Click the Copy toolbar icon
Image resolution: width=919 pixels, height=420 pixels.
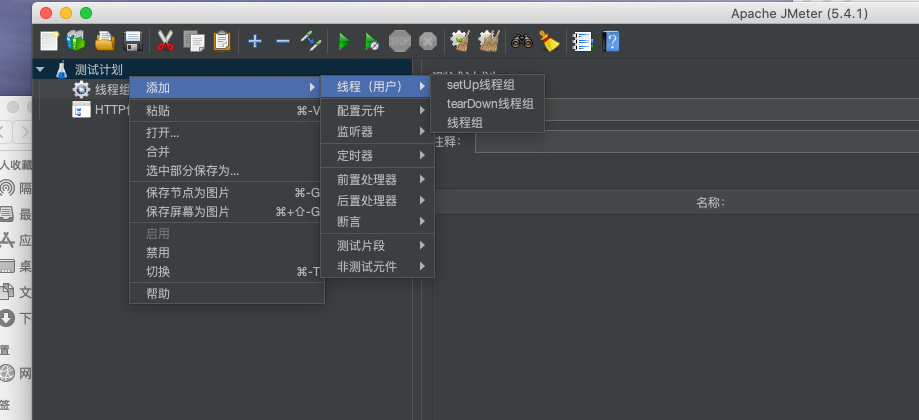194,41
